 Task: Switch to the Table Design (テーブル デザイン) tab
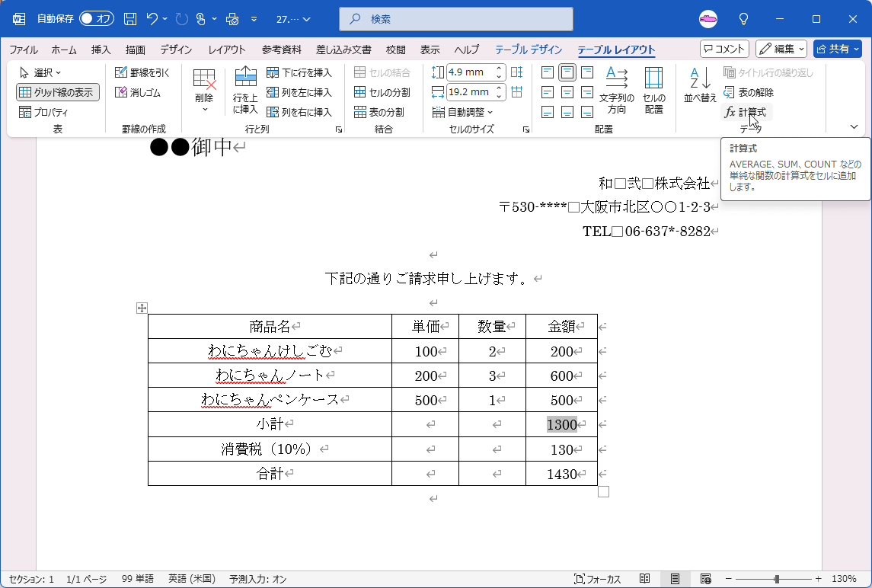(529, 50)
